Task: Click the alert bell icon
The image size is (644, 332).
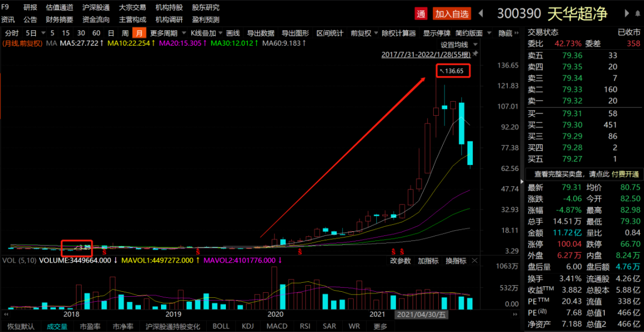Action: (638, 13)
